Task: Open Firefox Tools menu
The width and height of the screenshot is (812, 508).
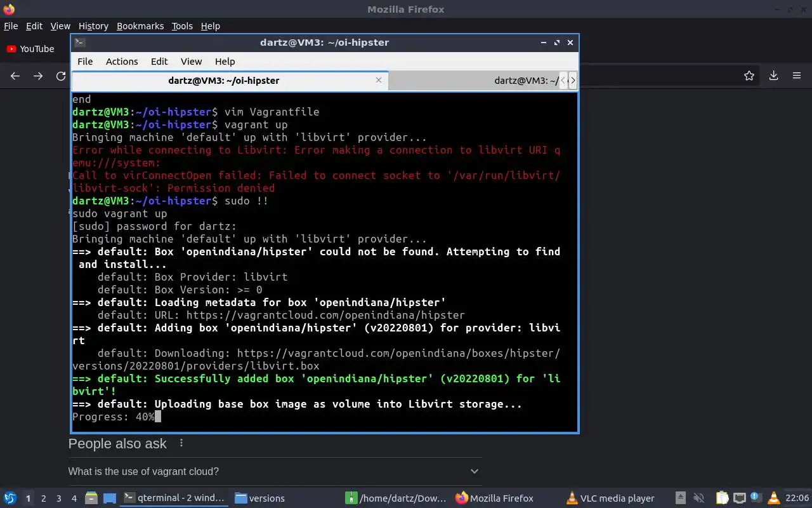Action: [182, 26]
